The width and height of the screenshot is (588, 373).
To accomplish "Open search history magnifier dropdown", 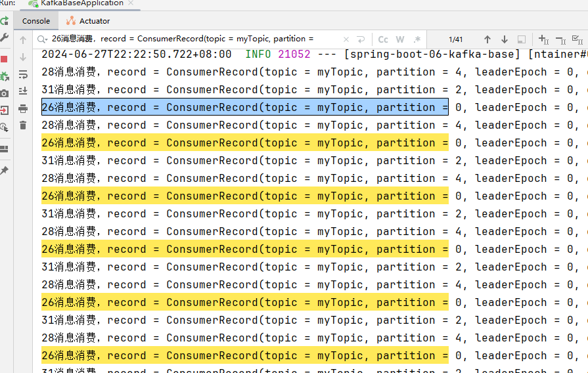I will tap(42, 39).
